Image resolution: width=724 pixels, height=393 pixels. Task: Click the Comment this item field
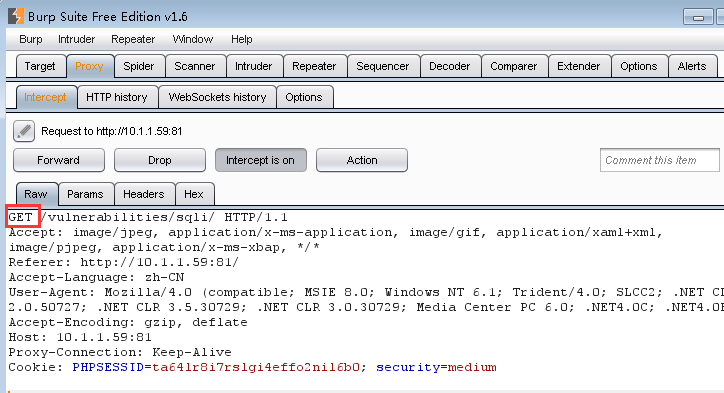[660, 160]
